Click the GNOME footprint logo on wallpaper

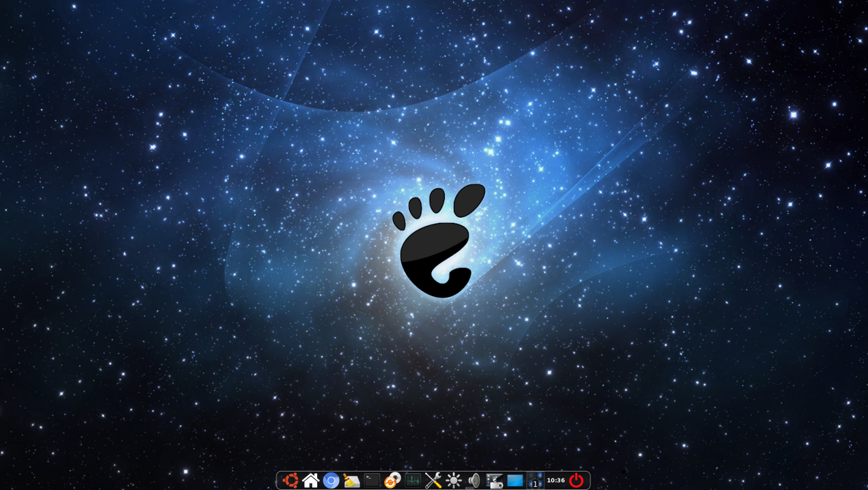point(434,255)
